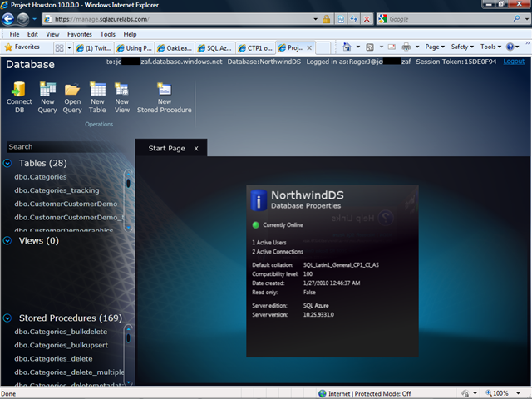Click the RSS feeds icon

tap(370, 47)
